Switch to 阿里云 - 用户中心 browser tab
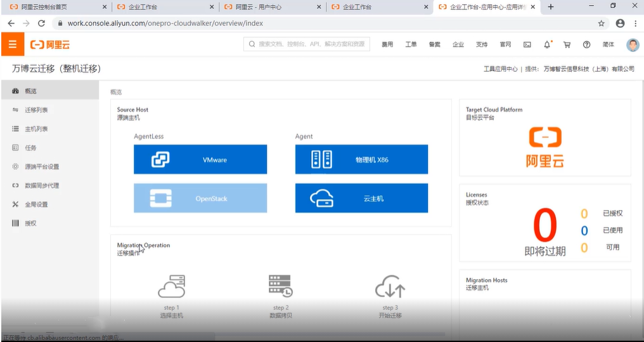Screen dimensions: 644x342 click(272, 7)
